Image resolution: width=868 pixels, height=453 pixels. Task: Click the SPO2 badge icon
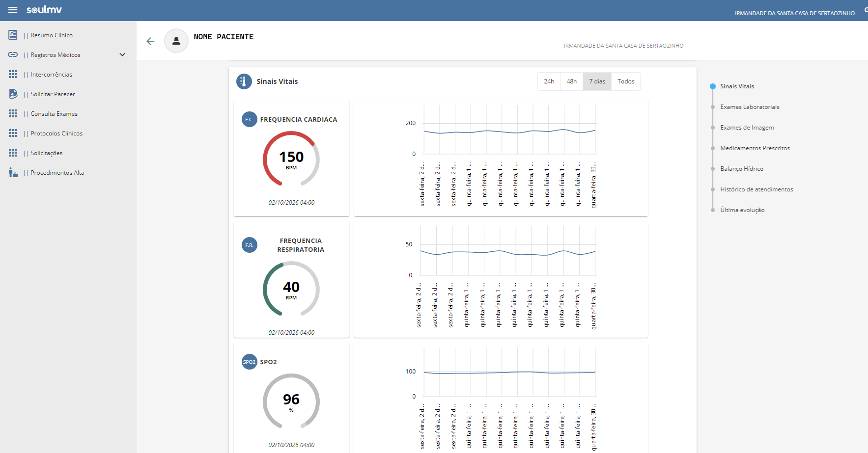(250, 362)
